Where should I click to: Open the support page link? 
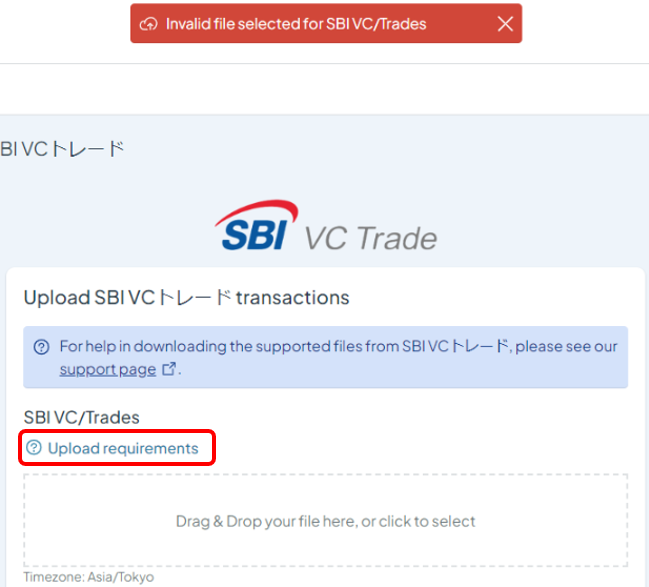(x=108, y=369)
